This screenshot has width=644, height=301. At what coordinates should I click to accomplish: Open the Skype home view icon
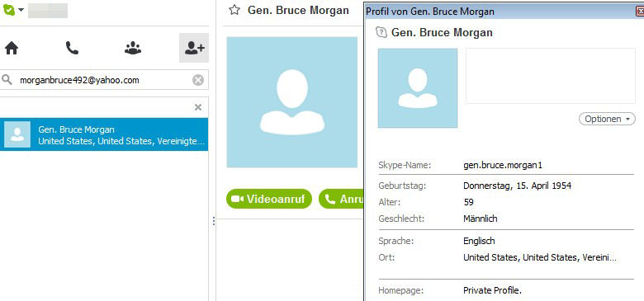click(12, 49)
